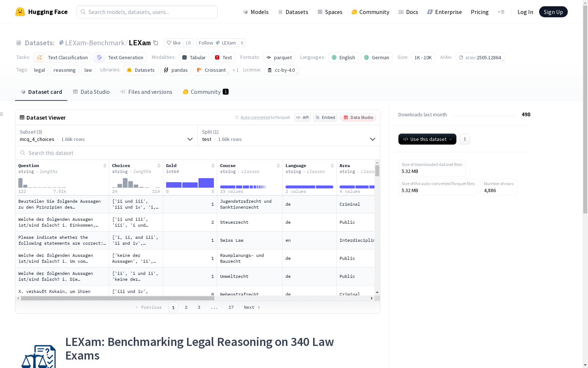This screenshot has width=588, height=368.
Task: Filter by English language tag
Action: (343, 57)
